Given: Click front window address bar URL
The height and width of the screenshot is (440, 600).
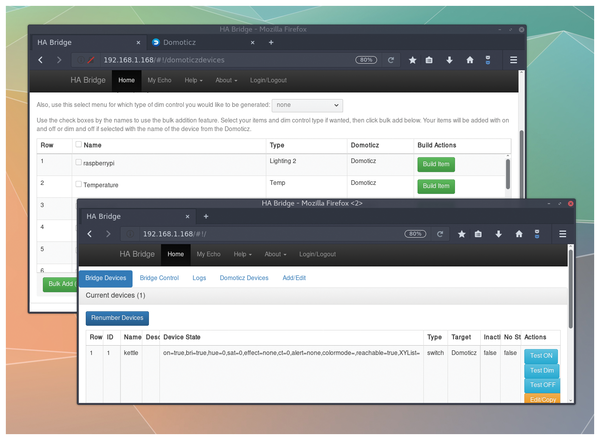Looking at the screenshot, I should [174, 234].
